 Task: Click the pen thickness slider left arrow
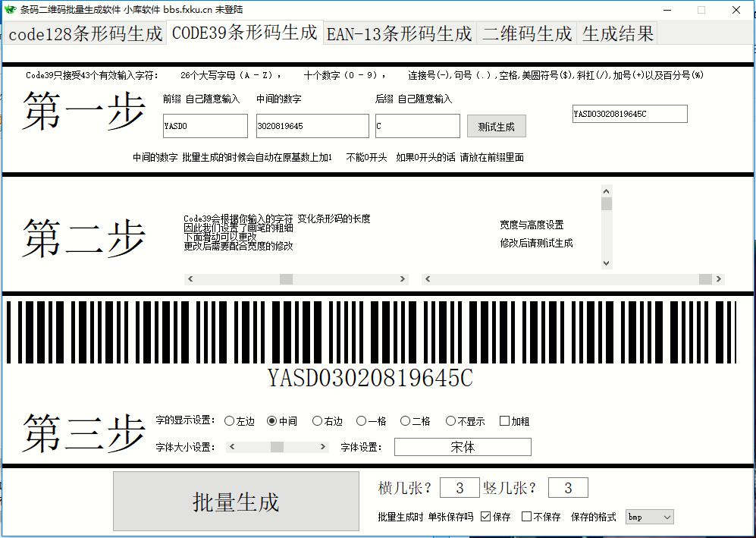[190, 279]
